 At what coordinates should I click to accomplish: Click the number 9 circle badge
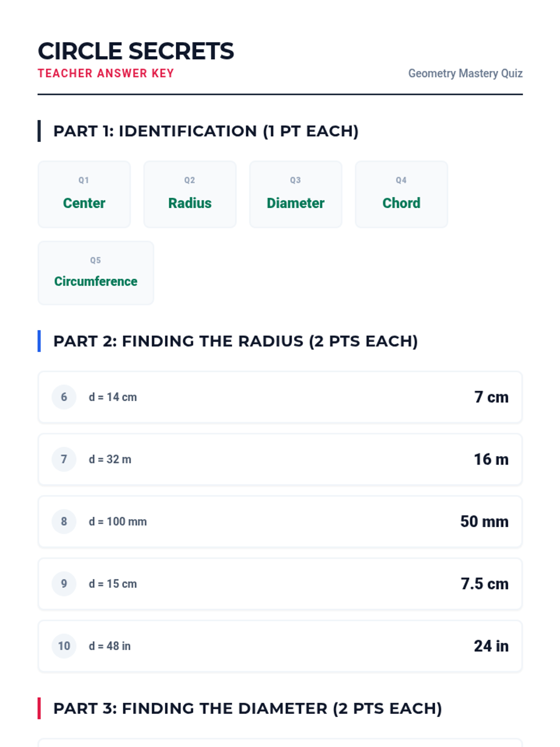(64, 584)
